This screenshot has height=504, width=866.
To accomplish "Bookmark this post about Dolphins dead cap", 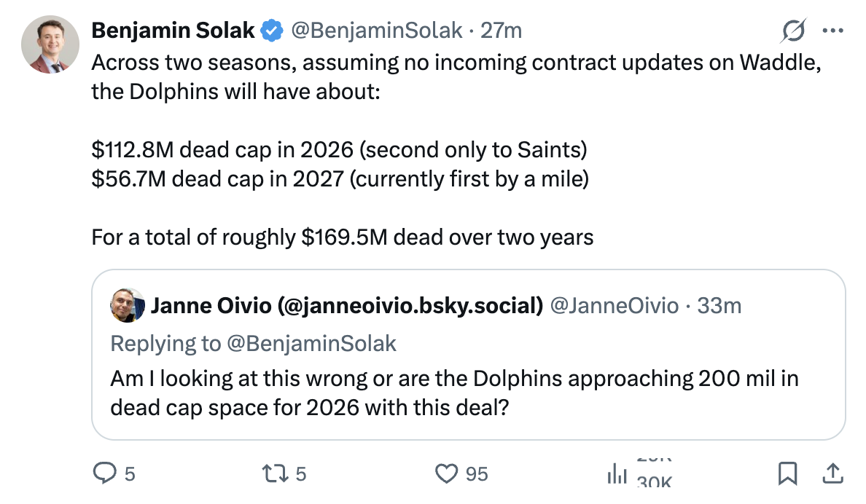I will coord(787,474).
